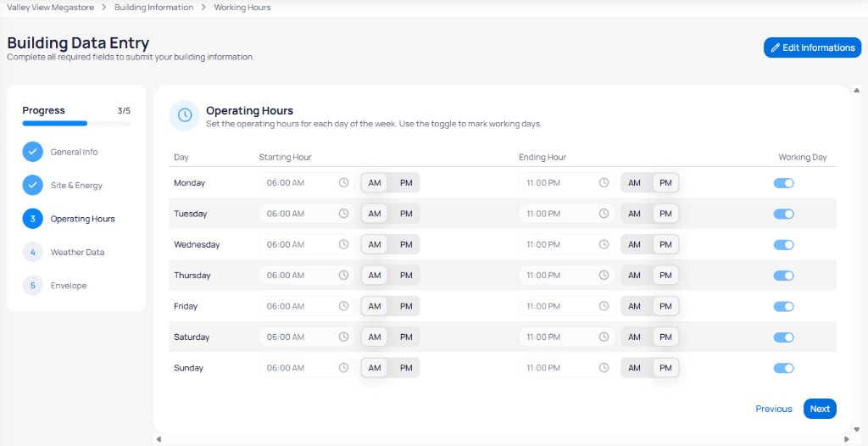This screenshot has height=446, width=868.
Task: Click clock icon in Monday starting hour
Action: pos(344,182)
